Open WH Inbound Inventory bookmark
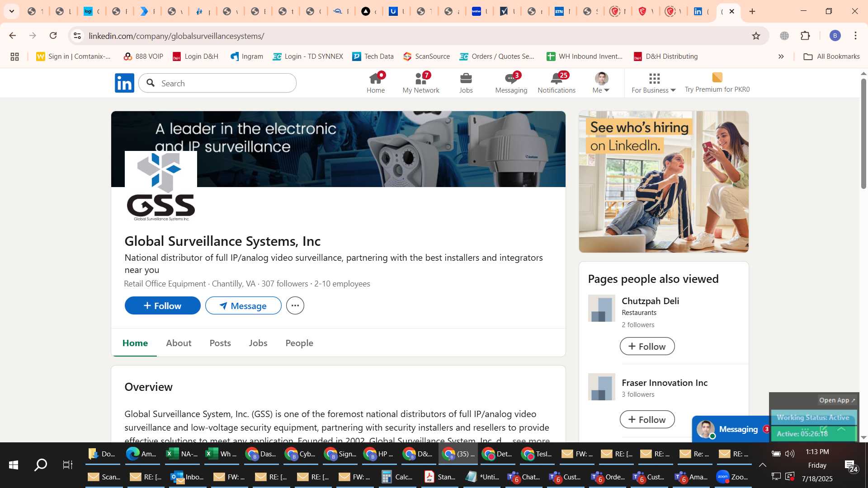Screen dimensions: 868x488 (x=585, y=56)
